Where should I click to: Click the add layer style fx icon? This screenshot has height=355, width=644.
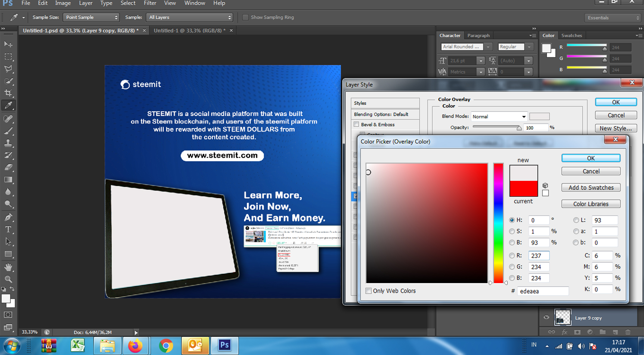coord(565,332)
